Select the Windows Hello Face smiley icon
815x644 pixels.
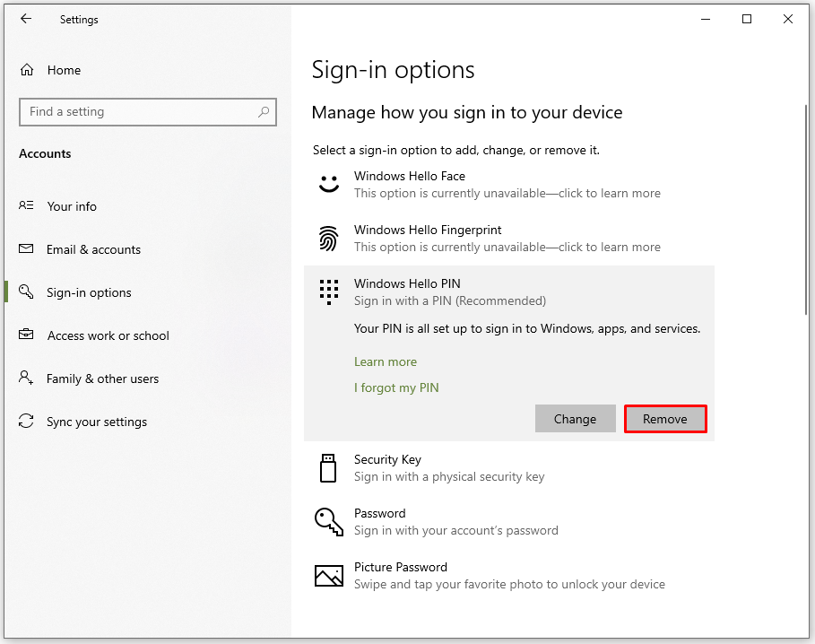coord(328,184)
